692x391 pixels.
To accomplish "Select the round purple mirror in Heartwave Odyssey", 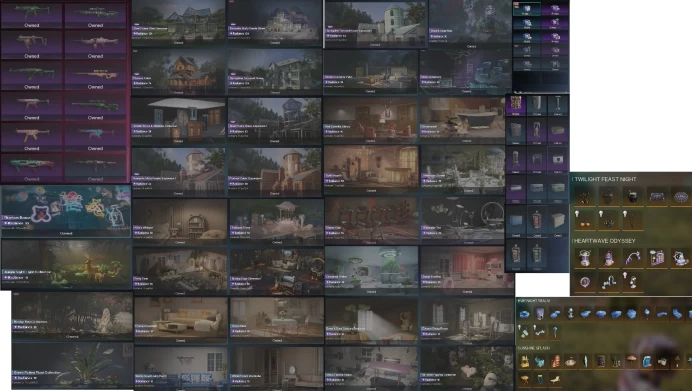I will (584, 282).
